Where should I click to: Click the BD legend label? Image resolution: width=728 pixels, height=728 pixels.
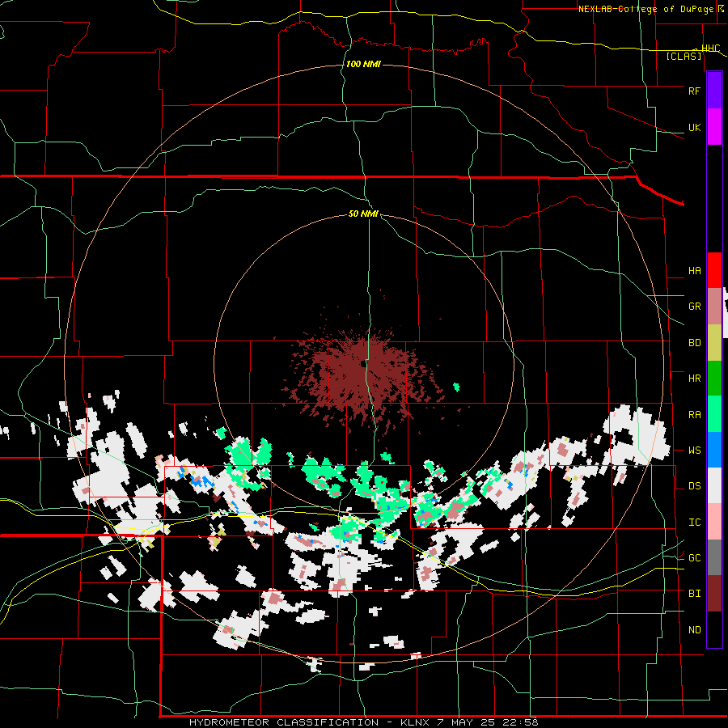(694, 343)
